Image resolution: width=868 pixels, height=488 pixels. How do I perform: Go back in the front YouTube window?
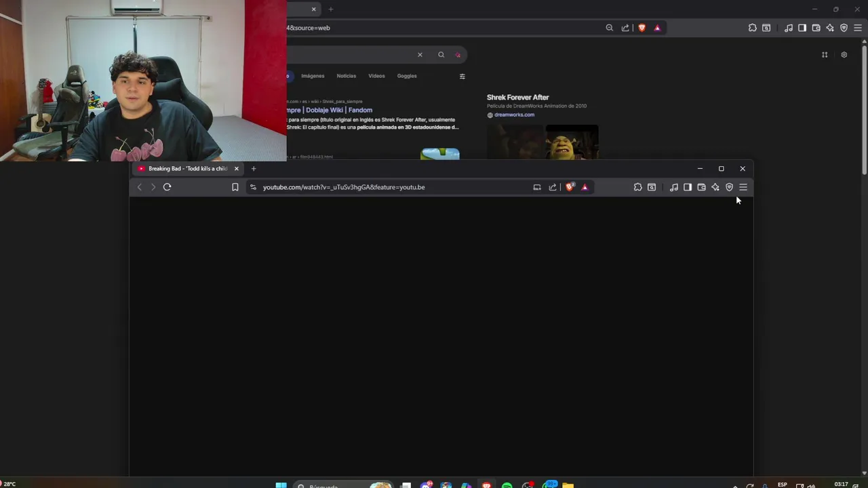(139, 187)
